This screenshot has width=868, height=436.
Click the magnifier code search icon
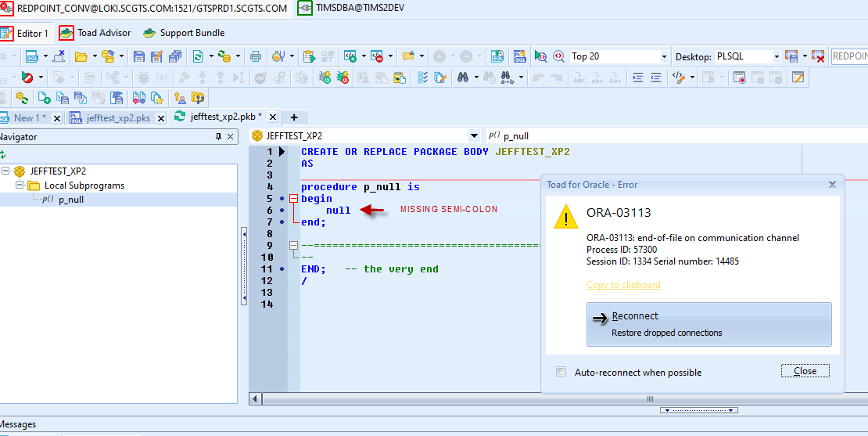[559, 56]
